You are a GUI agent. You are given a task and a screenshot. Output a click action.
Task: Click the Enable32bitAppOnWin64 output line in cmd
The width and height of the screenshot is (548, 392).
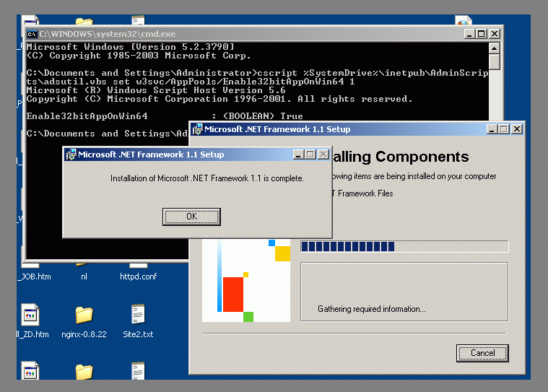pyautogui.click(x=165, y=116)
